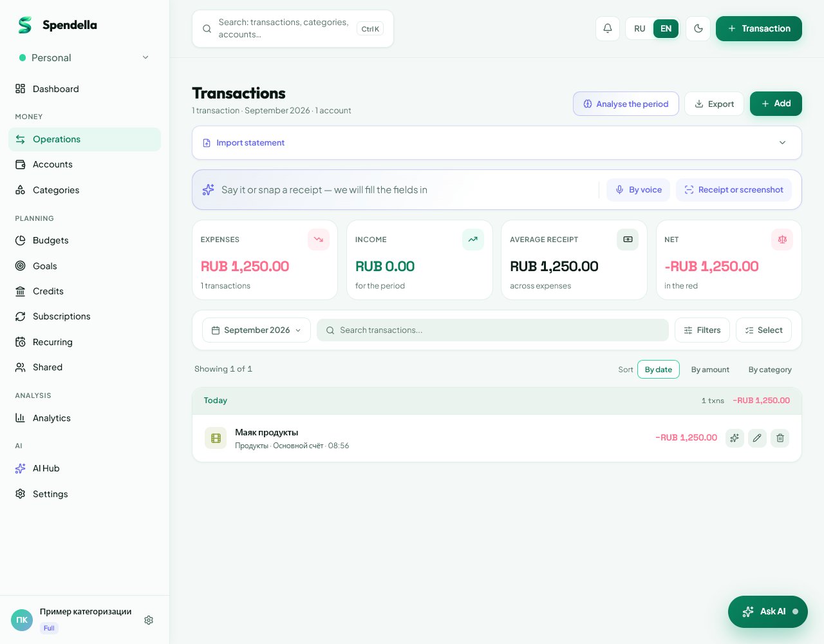
Task: Sort transactions By amount
Action: tap(710, 370)
